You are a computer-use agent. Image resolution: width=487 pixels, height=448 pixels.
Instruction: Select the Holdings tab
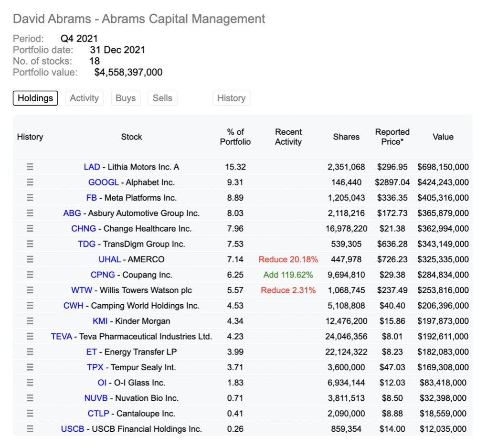point(35,98)
